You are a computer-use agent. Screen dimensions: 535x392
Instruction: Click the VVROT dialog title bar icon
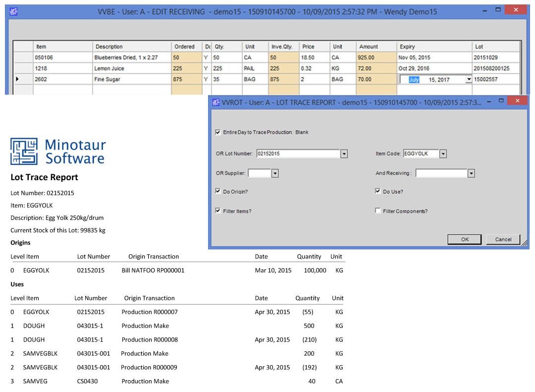[x=216, y=102]
